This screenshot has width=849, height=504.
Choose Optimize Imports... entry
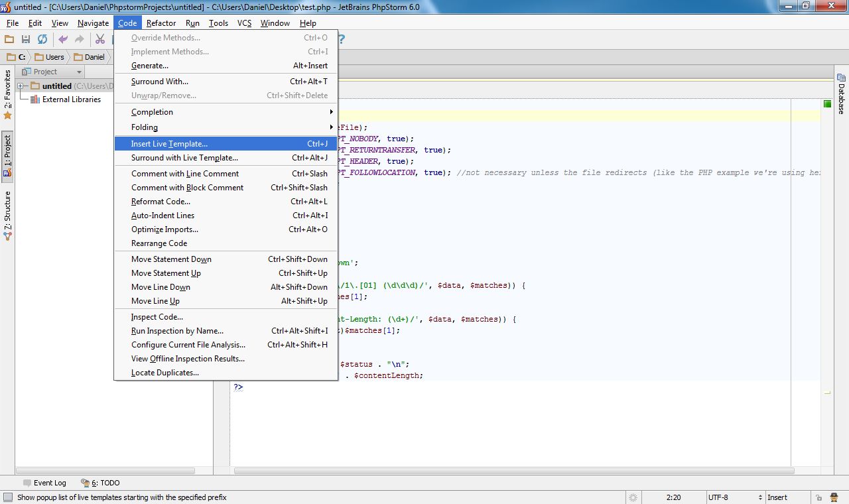226,229
